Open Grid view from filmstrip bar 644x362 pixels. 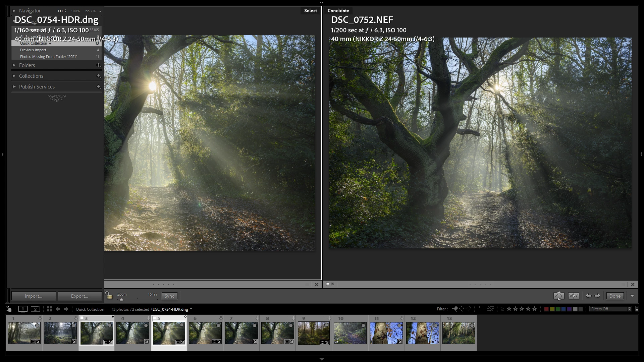[49, 309]
